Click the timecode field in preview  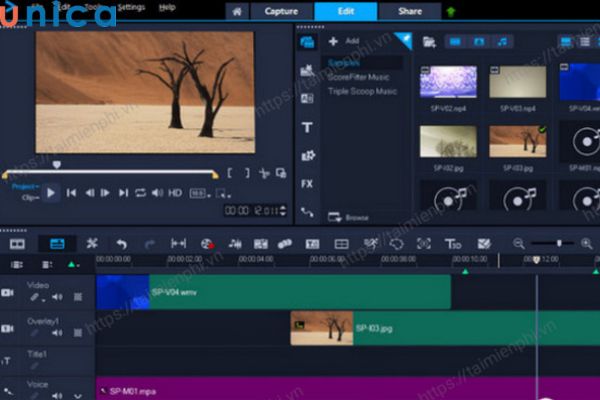(x=251, y=211)
